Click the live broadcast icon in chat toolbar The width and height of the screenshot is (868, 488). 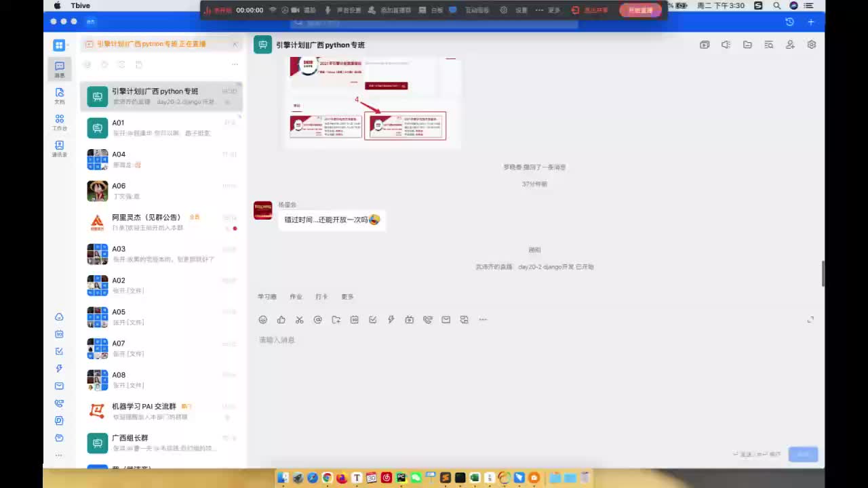tap(410, 320)
